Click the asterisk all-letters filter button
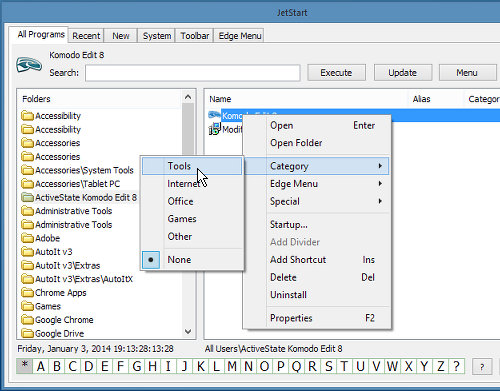 click(x=25, y=366)
